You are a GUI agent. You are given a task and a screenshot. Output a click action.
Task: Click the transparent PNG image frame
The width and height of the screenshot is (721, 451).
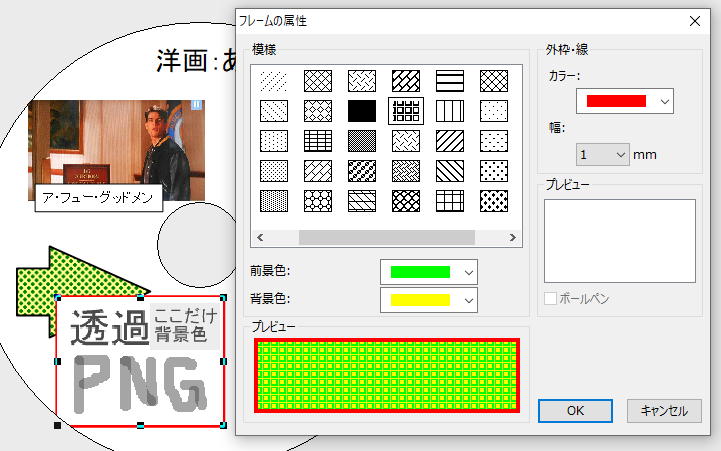click(x=140, y=362)
